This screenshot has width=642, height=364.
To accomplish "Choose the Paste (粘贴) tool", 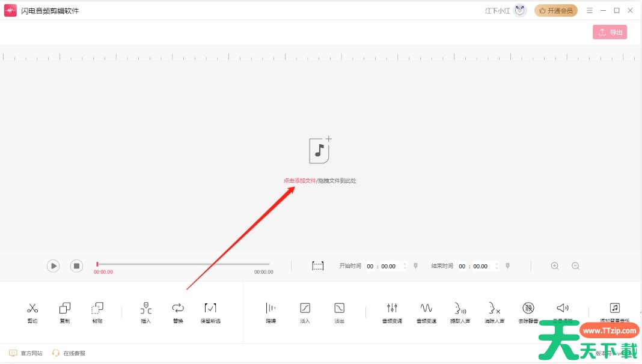I will tap(97, 308).
